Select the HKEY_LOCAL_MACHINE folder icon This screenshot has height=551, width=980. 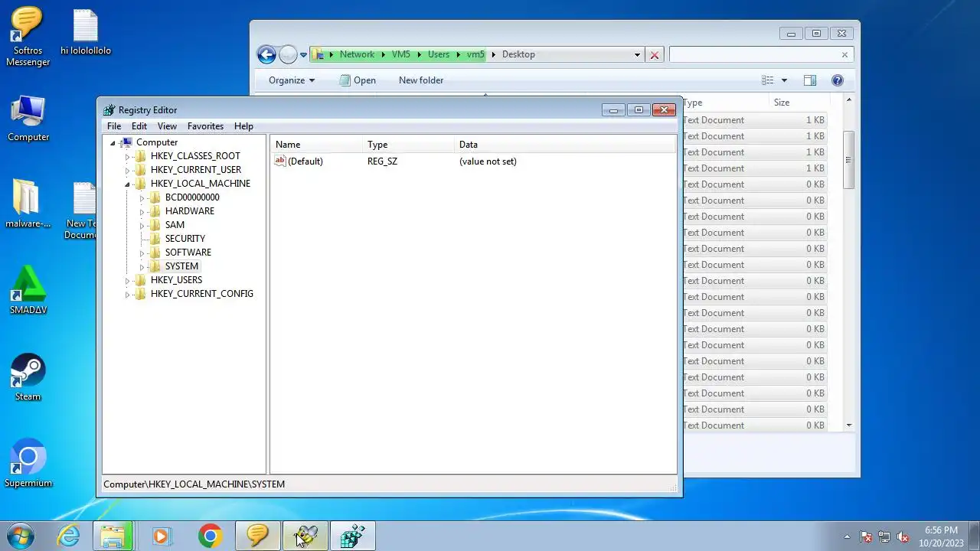(x=140, y=184)
